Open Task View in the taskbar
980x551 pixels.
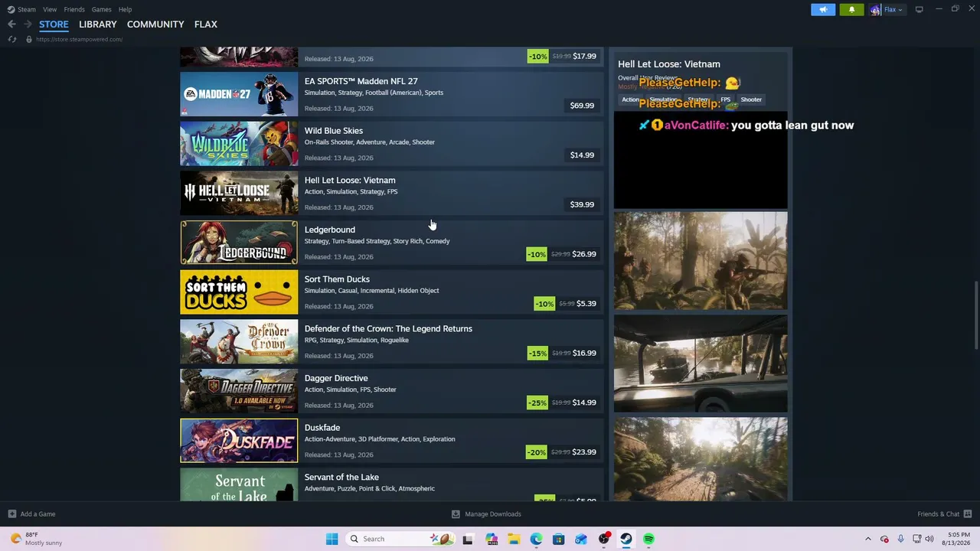coord(468,539)
